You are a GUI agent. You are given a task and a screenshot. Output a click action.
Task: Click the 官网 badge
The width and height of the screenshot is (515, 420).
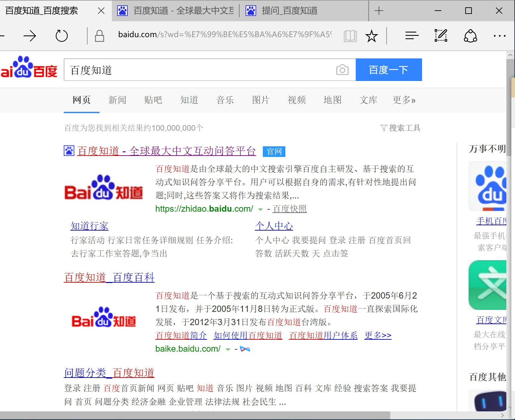click(274, 152)
